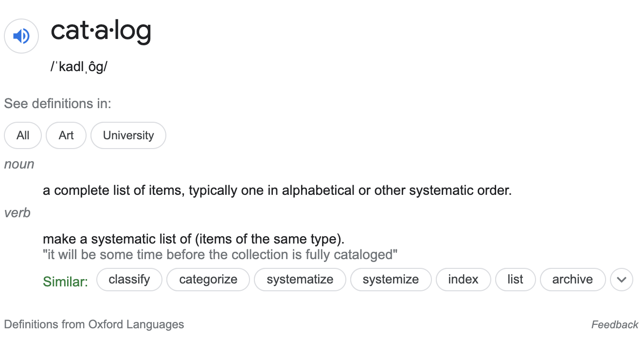644x339 pixels.
Task: Play the audio pronunciation of catalog
Action: [21, 36]
